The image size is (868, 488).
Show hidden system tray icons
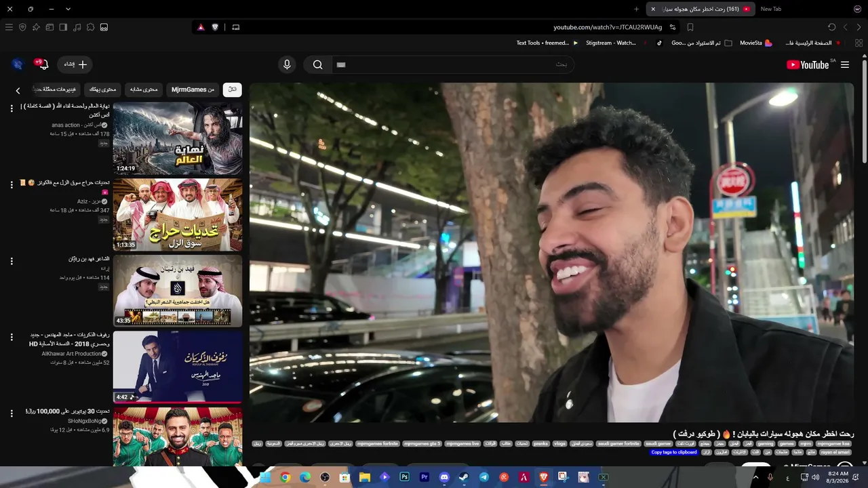coord(755,477)
